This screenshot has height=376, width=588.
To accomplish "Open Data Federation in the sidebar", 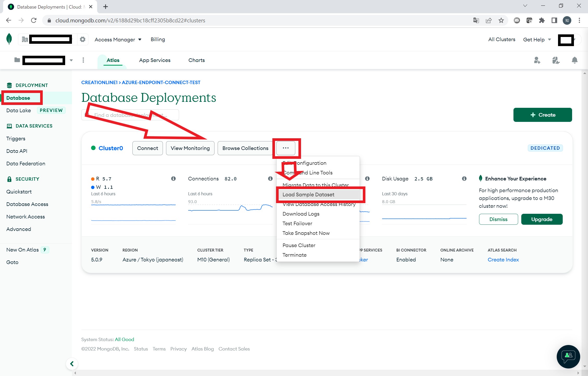I will pos(26,164).
